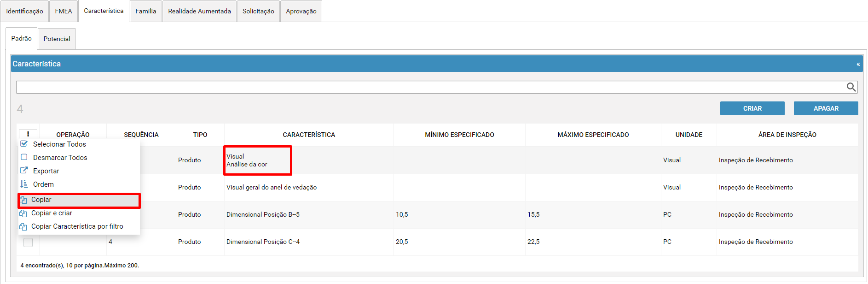Select the Característica tab

click(x=104, y=11)
